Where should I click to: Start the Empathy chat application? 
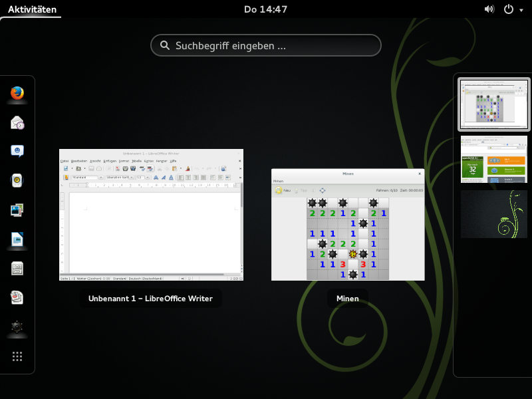pyautogui.click(x=17, y=152)
